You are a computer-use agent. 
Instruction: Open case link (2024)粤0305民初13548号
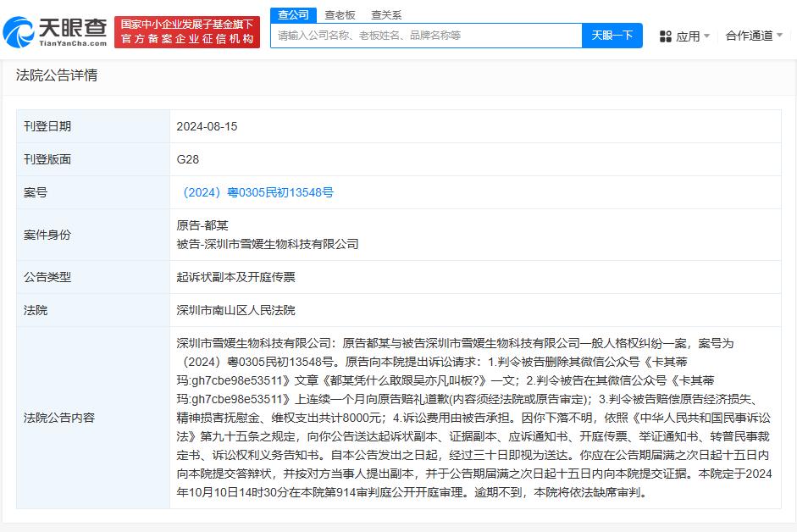pyautogui.click(x=257, y=192)
